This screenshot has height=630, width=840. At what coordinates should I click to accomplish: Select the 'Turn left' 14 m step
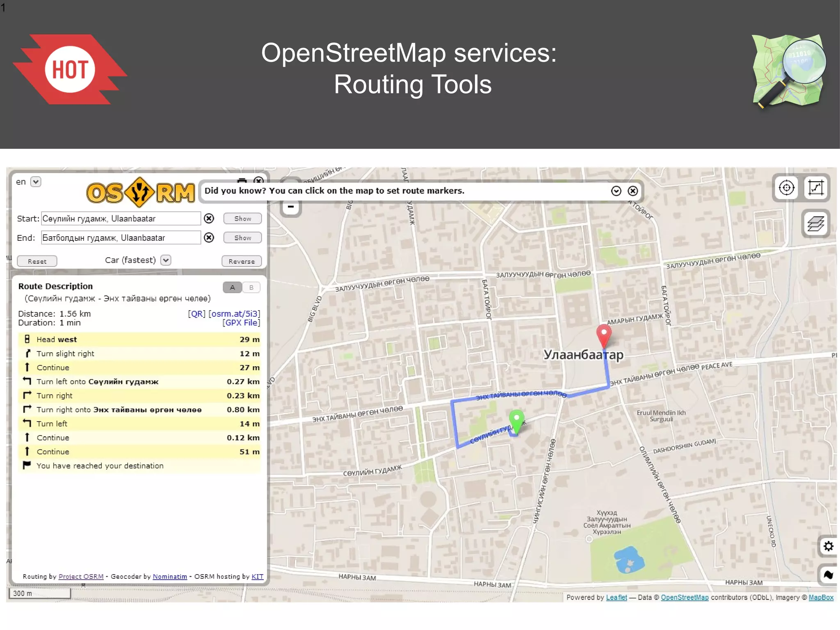click(x=139, y=423)
